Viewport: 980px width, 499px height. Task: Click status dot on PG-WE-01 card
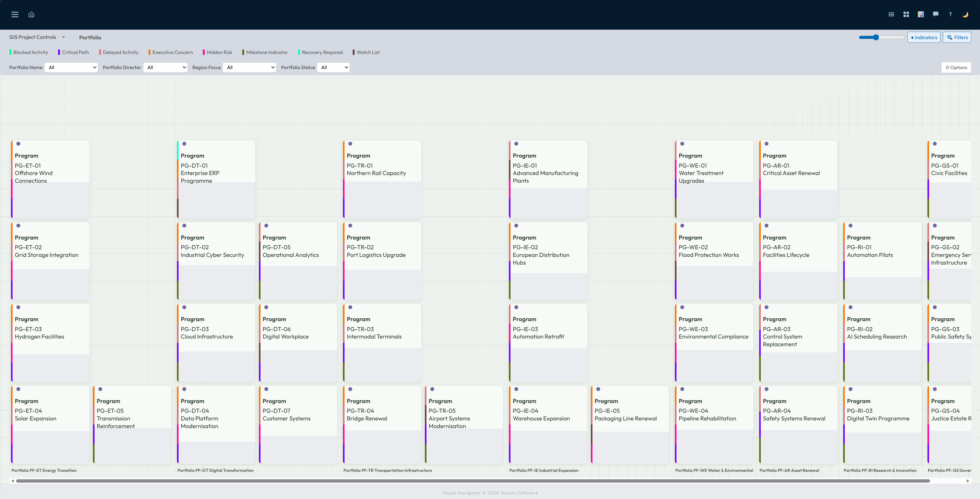tap(682, 144)
